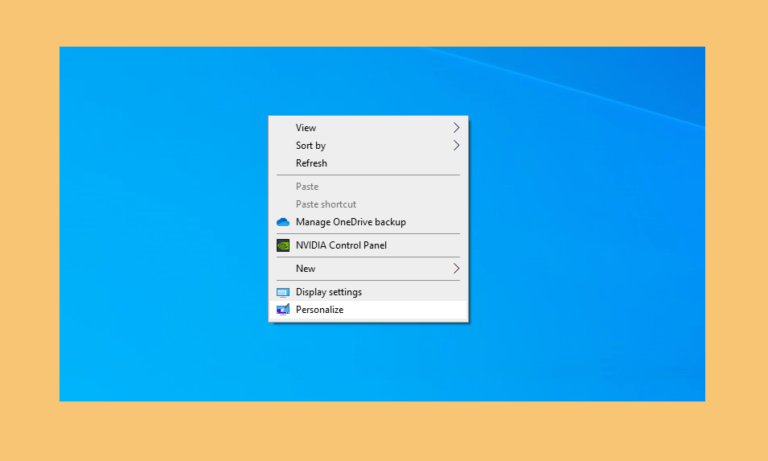Click the OneDrive cloud icon

[x=283, y=222]
